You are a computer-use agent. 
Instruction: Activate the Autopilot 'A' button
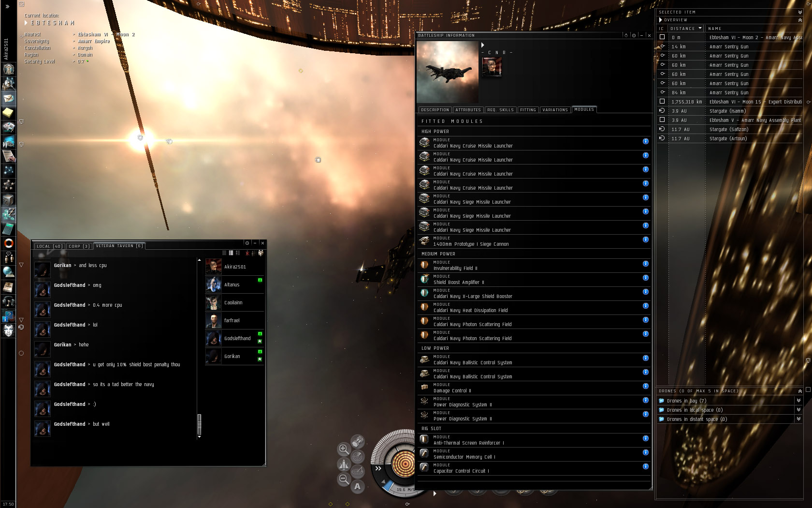click(358, 486)
